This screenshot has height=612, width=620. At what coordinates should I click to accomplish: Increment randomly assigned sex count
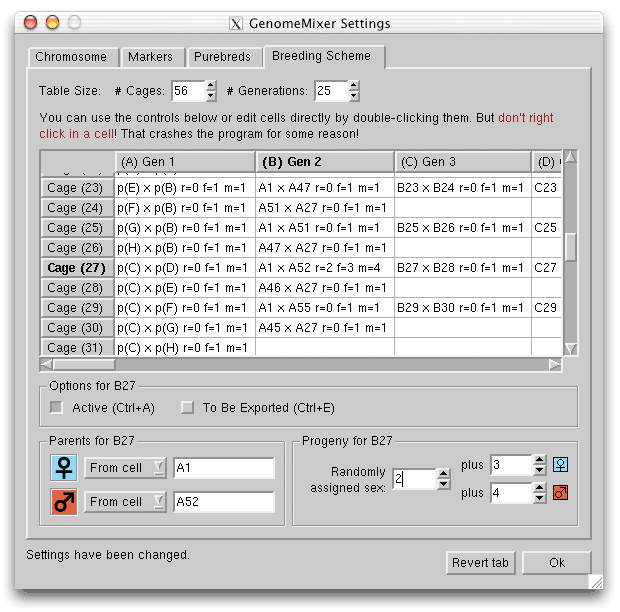pyautogui.click(x=444, y=474)
